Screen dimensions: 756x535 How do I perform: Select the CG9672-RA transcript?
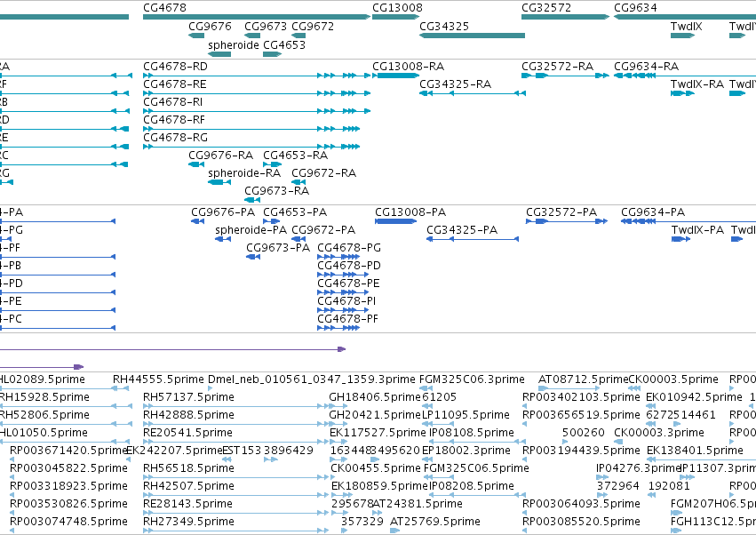[298, 182]
